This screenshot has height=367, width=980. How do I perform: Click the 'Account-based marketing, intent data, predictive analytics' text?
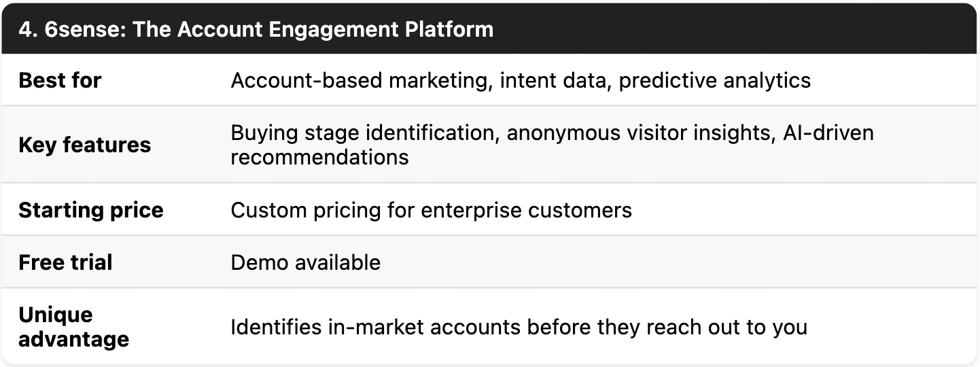click(521, 80)
